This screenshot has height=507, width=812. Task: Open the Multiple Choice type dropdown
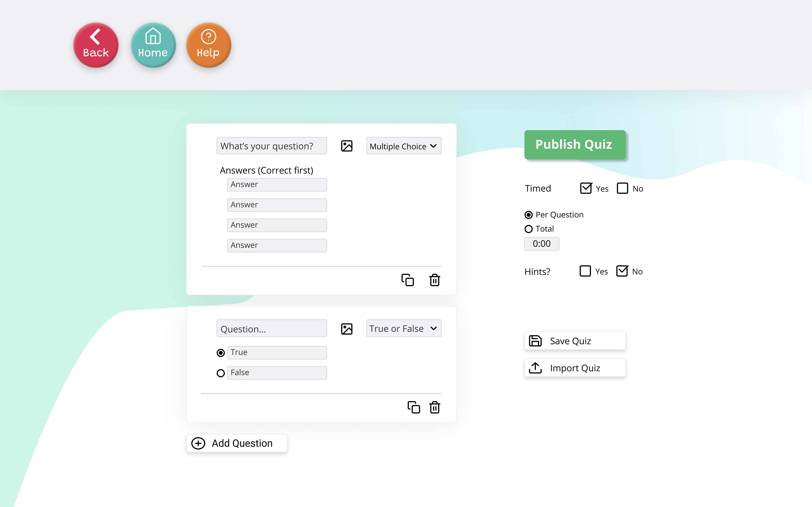[x=403, y=146]
